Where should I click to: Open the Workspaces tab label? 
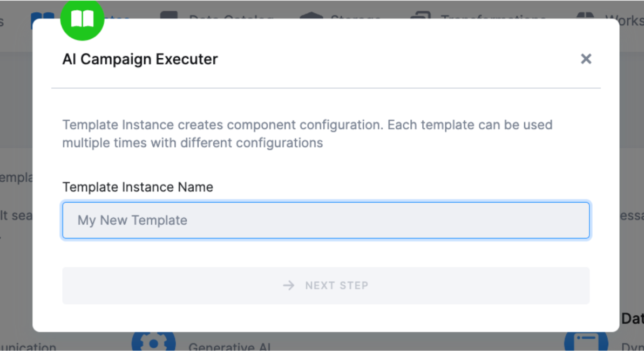623,16
